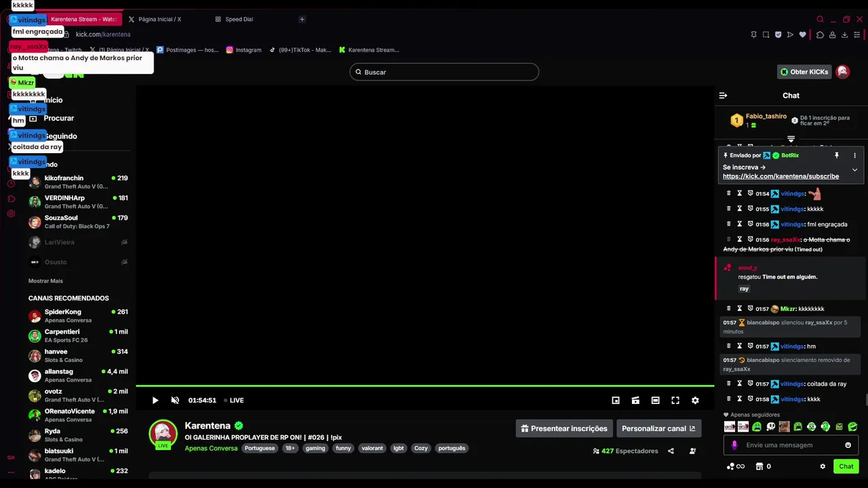The height and width of the screenshot is (488, 868).
Task: Select the 'Cozy' tag
Action: click(421, 448)
